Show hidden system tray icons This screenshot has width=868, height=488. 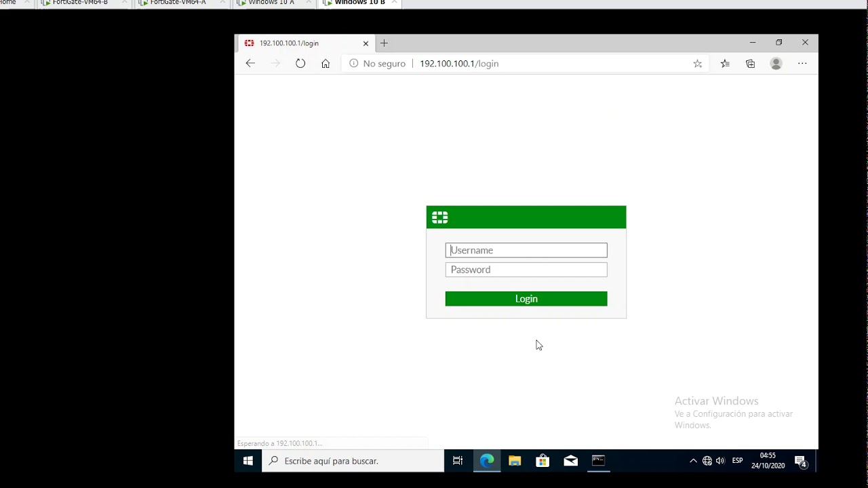[693, 461]
